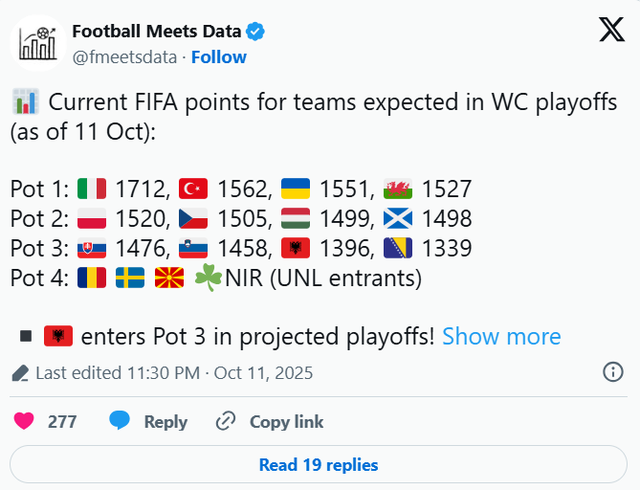Click the Italy flag in Pot 1
The width and height of the screenshot is (640, 490).
93,189
